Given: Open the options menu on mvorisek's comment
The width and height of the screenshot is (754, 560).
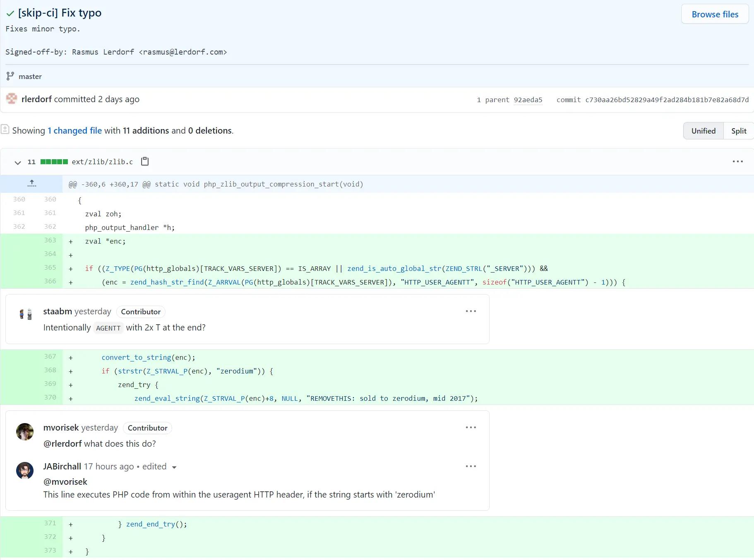Looking at the screenshot, I should [x=471, y=427].
